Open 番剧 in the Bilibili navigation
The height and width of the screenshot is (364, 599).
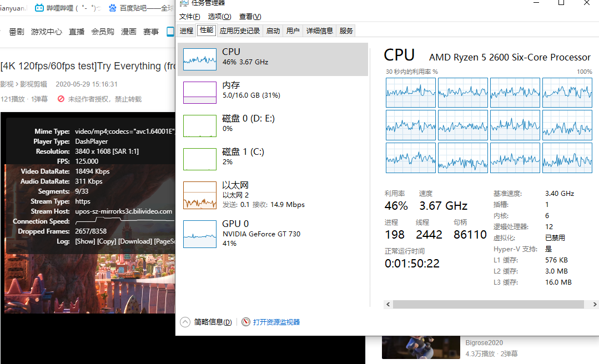click(x=17, y=32)
